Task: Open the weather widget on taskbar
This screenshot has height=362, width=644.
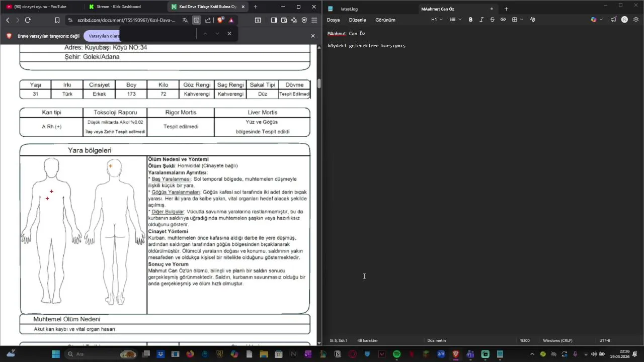Action: click(11, 354)
